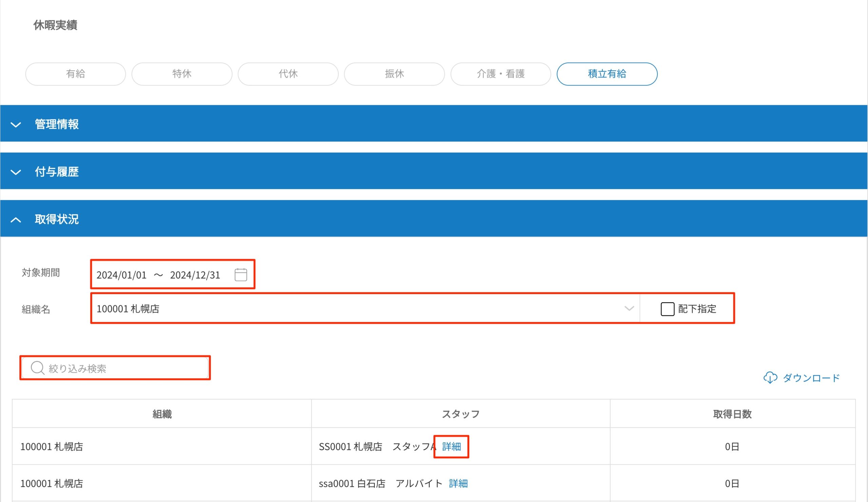
Task: Click the active 積立有給 filter
Action: click(607, 74)
